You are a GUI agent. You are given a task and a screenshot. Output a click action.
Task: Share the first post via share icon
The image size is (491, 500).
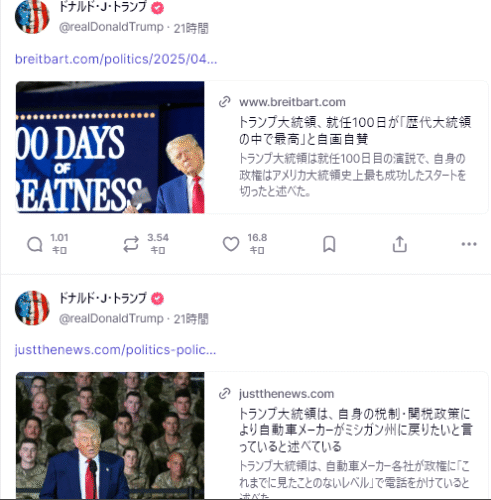click(x=400, y=244)
